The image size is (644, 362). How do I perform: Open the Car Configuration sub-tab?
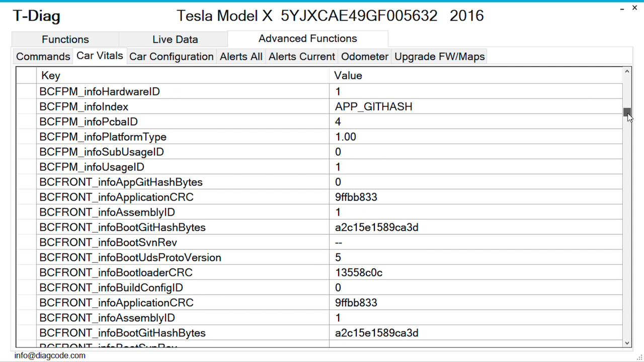[172, 56]
